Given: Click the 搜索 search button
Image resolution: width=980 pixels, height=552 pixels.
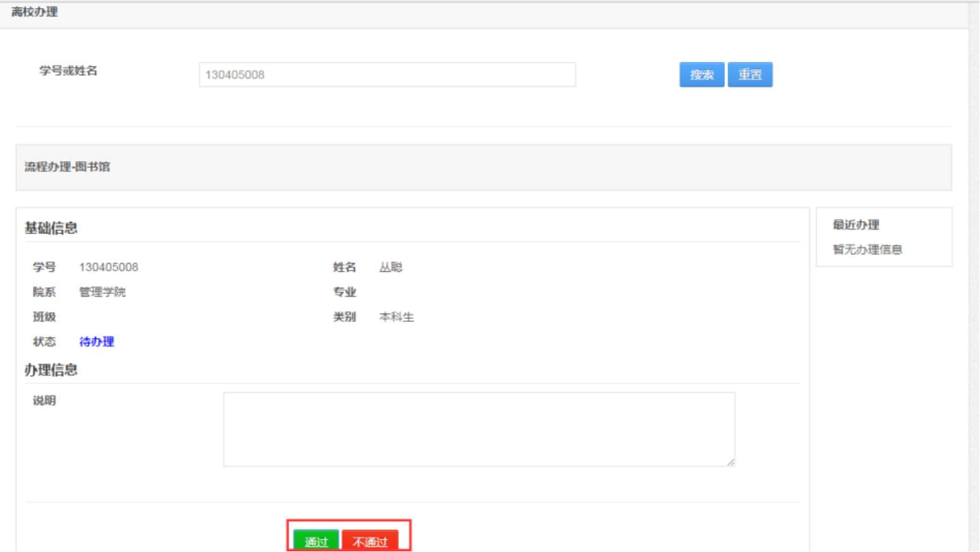Looking at the screenshot, I should pyautogui.click(x=702, y=75).
